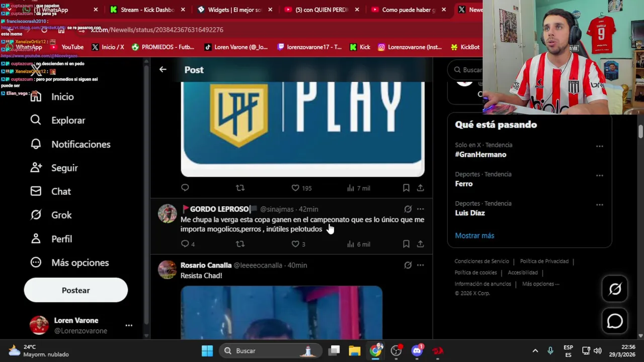
Task: View stats of the 7 mil post
Action: pos(358,188)
